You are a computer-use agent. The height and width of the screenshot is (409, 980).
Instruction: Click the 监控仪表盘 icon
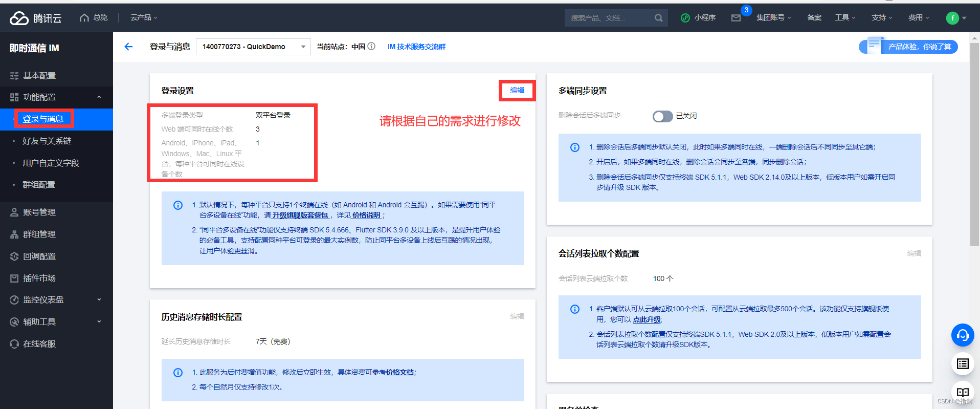[14, 300]
